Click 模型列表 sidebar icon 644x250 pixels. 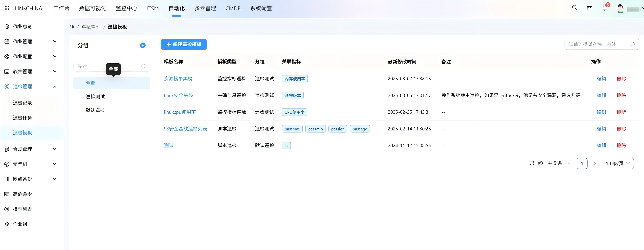7,209
